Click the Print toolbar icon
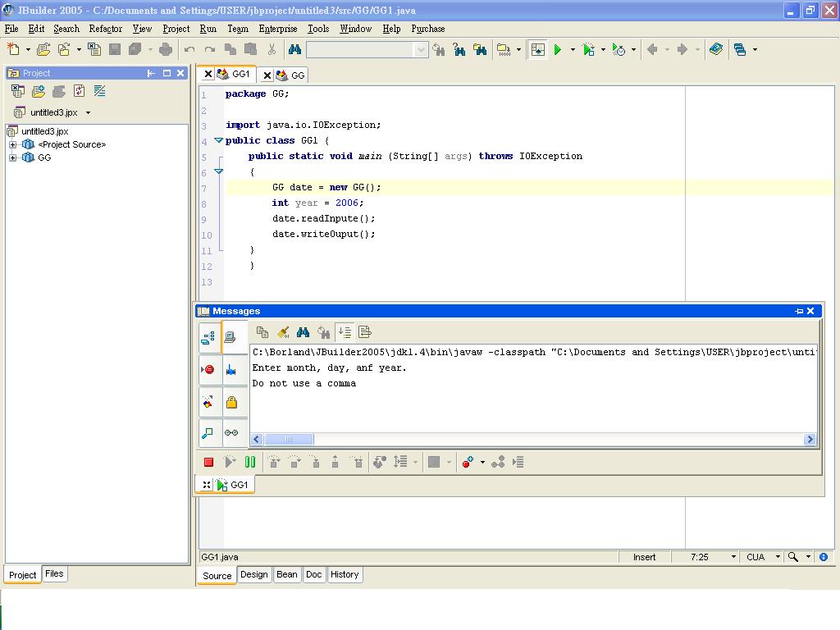 [x=166, y=50]
